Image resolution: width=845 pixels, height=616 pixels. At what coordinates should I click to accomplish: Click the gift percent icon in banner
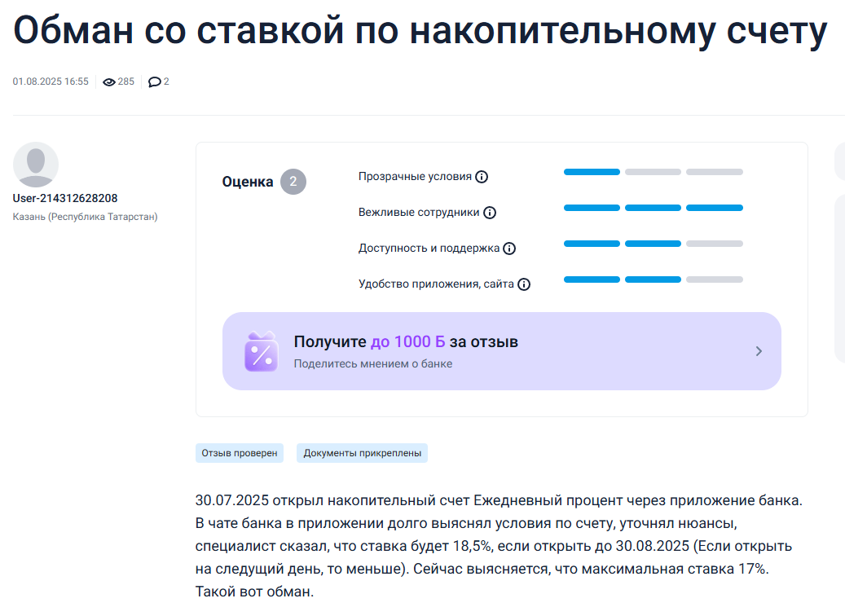coord(262,351)
